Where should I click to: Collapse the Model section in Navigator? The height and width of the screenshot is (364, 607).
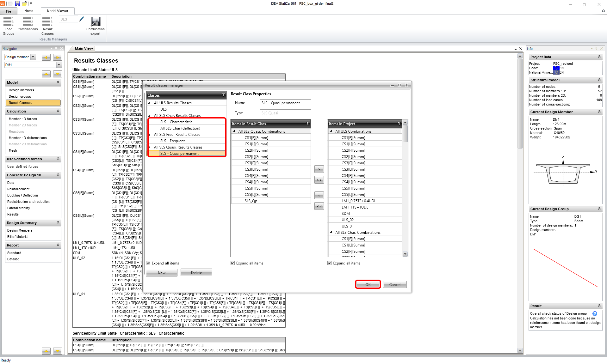coord(58,82)
